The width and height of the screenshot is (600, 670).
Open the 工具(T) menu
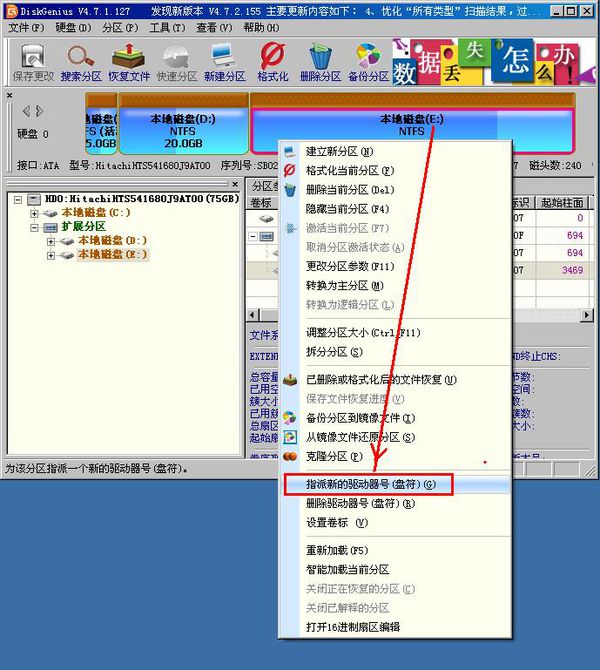pos(167,28)
